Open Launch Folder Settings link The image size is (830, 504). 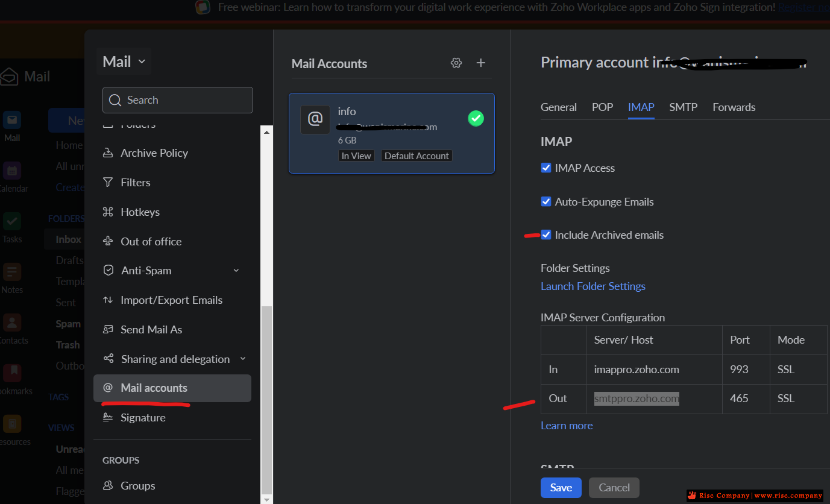tap(593, 286)
